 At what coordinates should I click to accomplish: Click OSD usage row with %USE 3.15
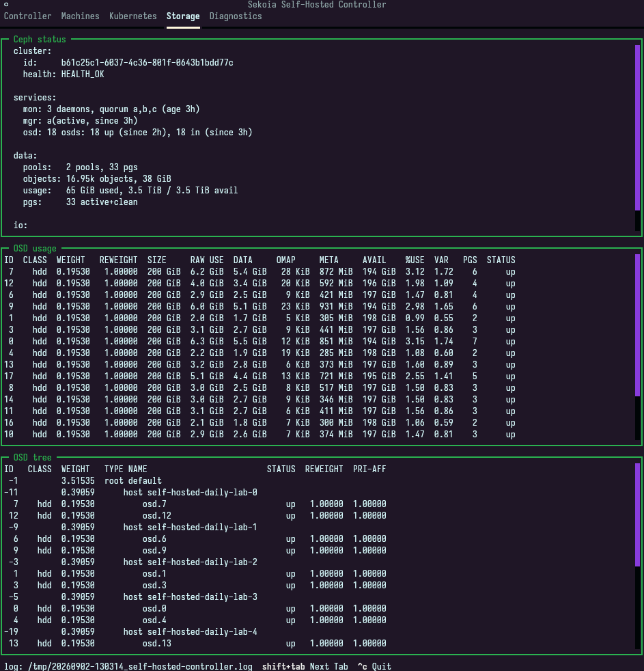click(x=260, y=342)
